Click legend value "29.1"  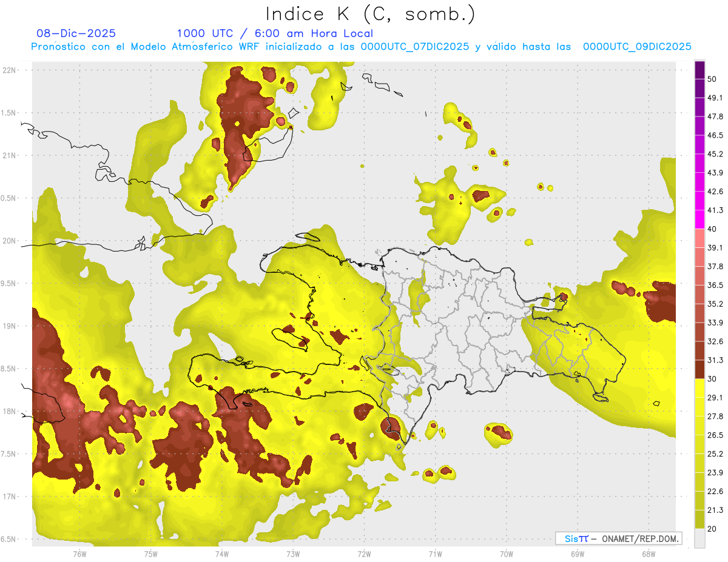(715, 398)
